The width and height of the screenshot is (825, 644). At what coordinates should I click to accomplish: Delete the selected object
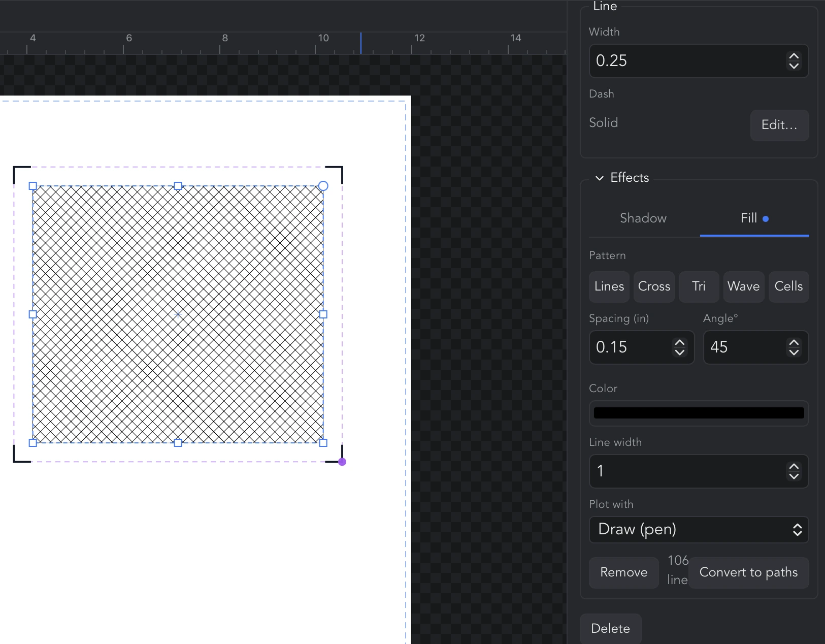(610, 629)
